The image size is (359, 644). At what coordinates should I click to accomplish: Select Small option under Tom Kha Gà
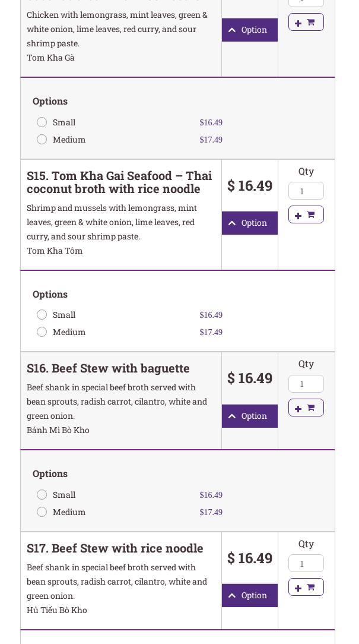[x=42, y=122]
